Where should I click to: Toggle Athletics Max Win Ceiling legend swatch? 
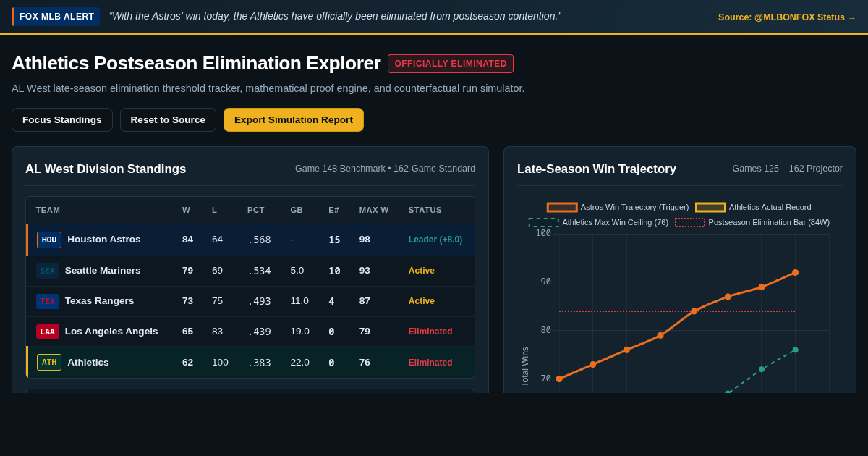click(544, 222)
